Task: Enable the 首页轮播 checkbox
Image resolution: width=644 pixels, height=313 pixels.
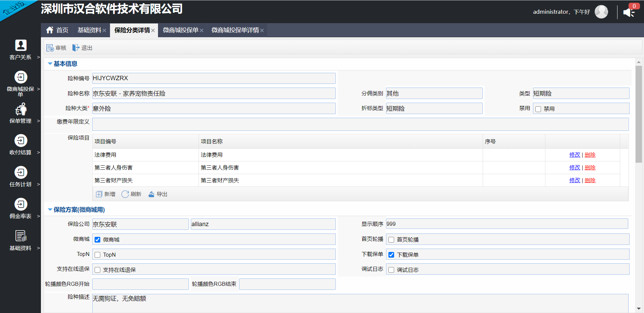Action: pyautogui.click(x=391, y=240)
